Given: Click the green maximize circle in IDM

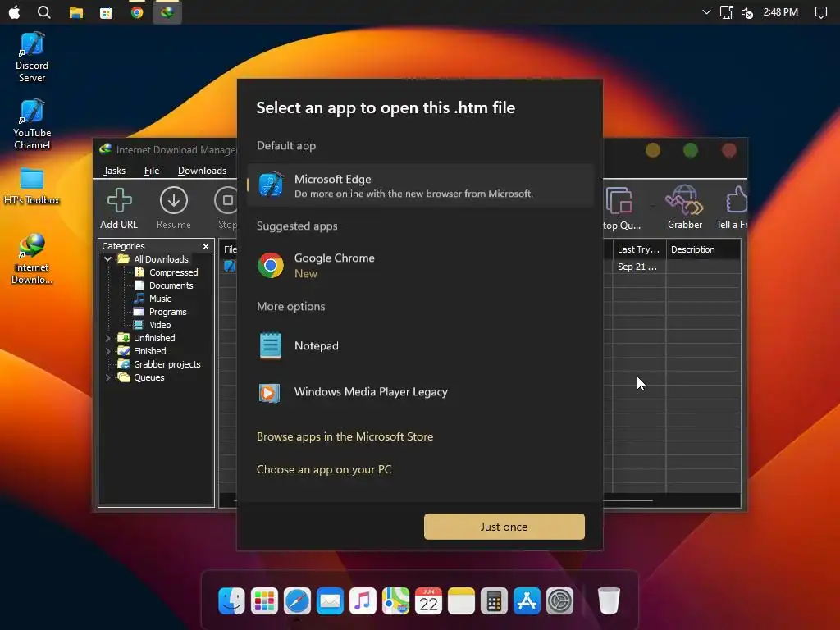Looking at the screenshot, I should [x=691, y=151].
